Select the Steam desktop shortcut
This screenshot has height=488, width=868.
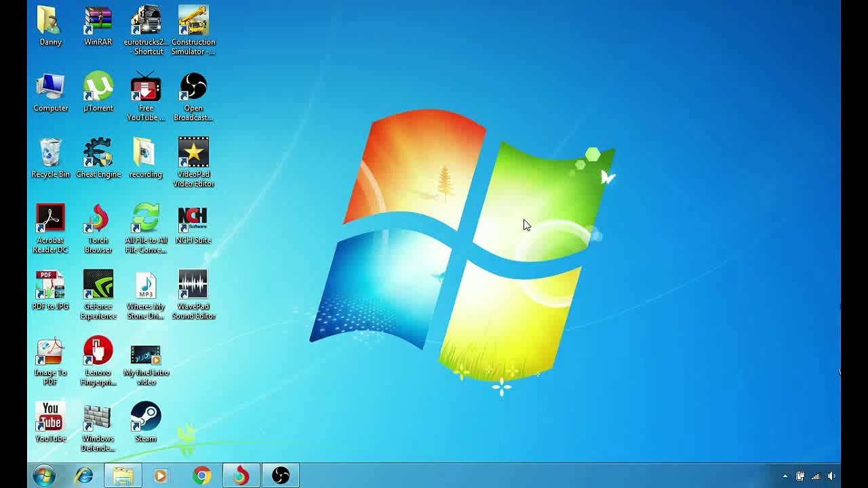(146, 417)
